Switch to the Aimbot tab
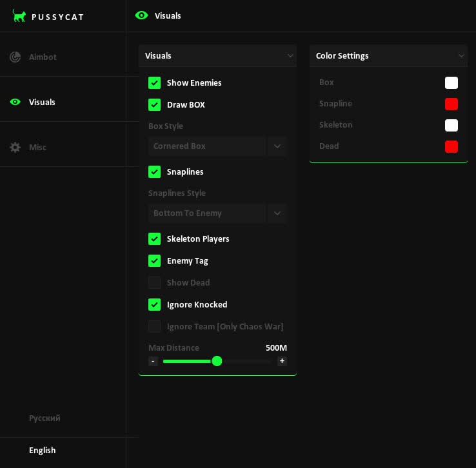The image size is (476, 468). pos(43,57)
